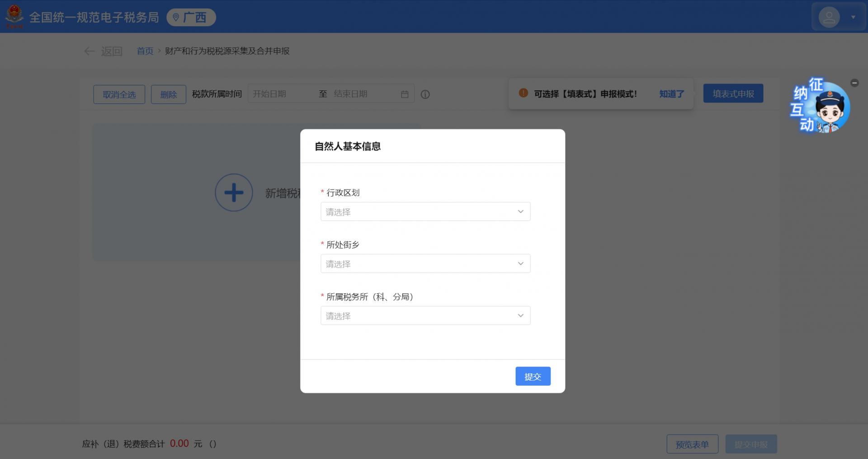
Task: Expand the 所处街乡 selector
Action: 425,263
